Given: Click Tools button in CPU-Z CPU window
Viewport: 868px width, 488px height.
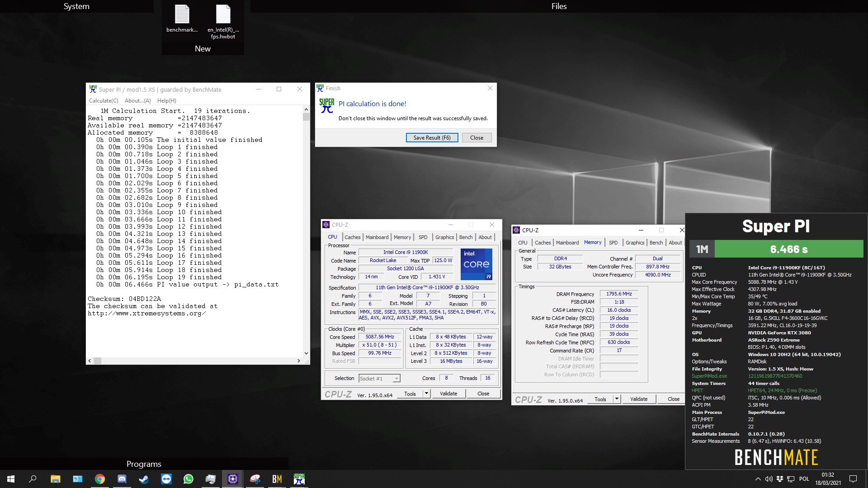Looking at the screenshot, I should pyautogui.click(x=410, y=394).
